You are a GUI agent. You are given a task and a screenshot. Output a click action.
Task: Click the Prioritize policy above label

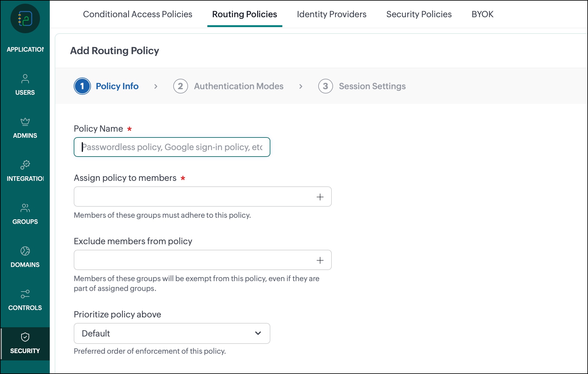[117, 314]
